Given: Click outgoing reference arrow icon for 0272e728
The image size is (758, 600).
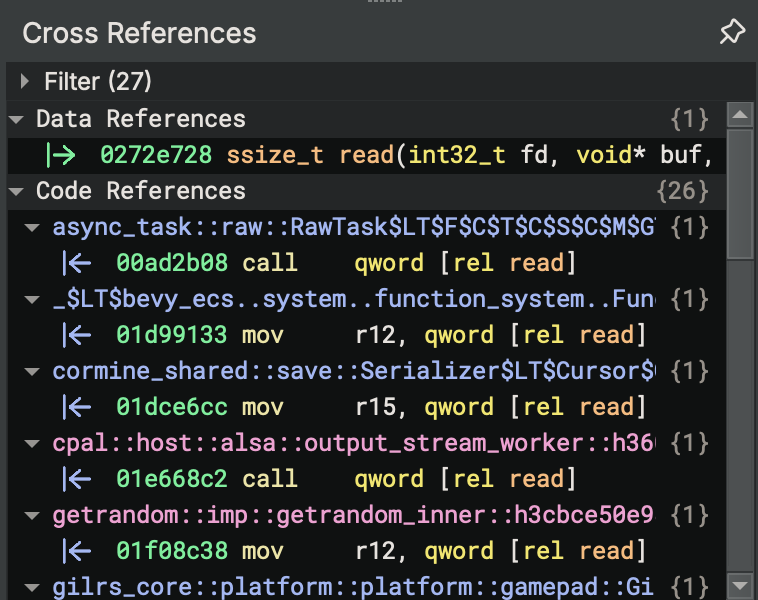Looking at the screenshot, I should tap(60, 155).
